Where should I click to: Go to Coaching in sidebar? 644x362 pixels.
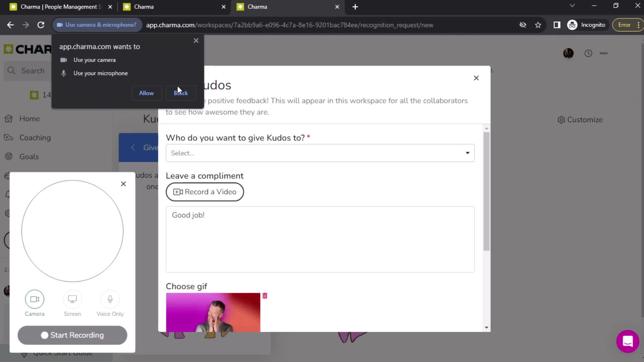pyautogui.click(x=35, y=138)
